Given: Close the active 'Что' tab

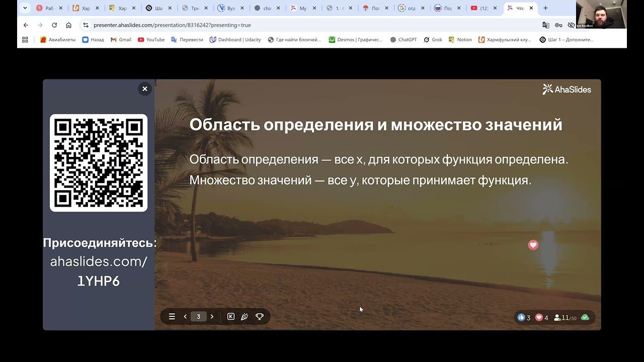Looking at the screenshot, I should pos(531,8).
